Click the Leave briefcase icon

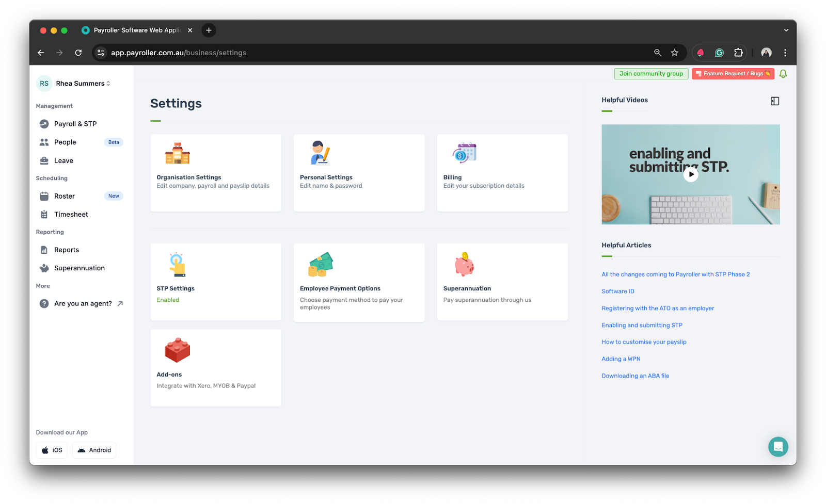(44, 160)
